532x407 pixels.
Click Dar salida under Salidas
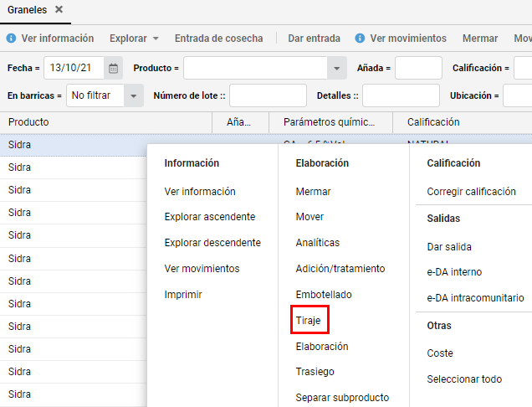point(449,247)
